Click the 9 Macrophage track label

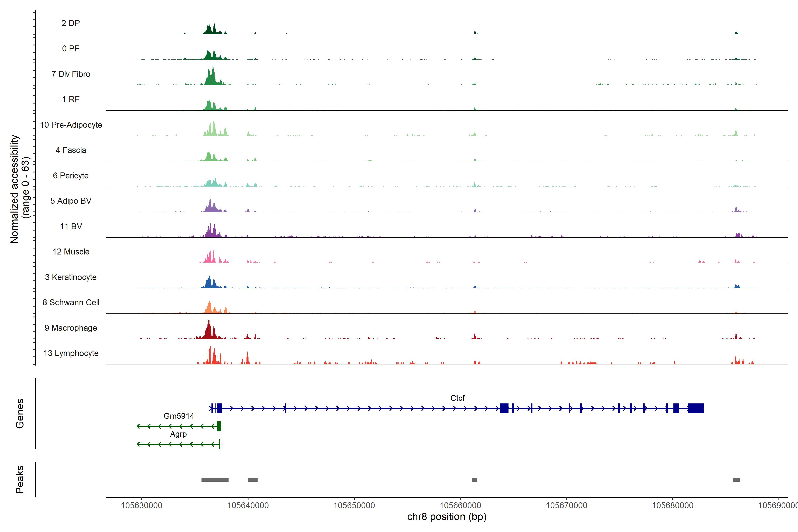[x=70, y=328]
